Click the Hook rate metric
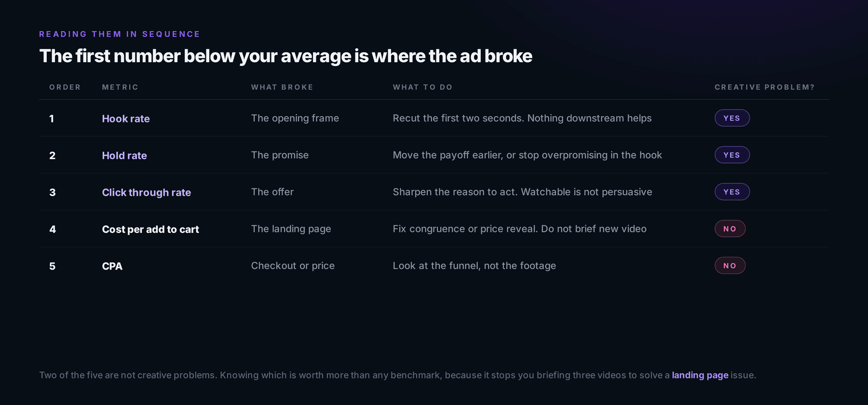Viewport: 868px width, 405px height. click(x=126, y=119)
